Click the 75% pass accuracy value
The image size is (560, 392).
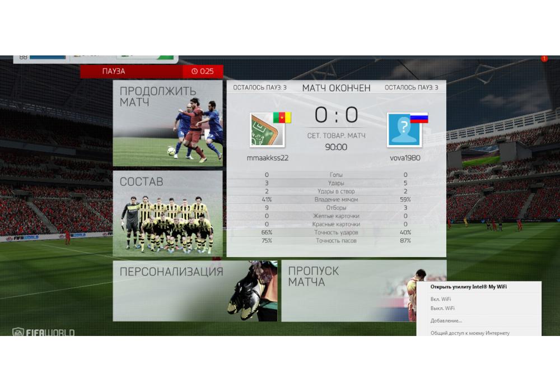click(x=267, y=241)
